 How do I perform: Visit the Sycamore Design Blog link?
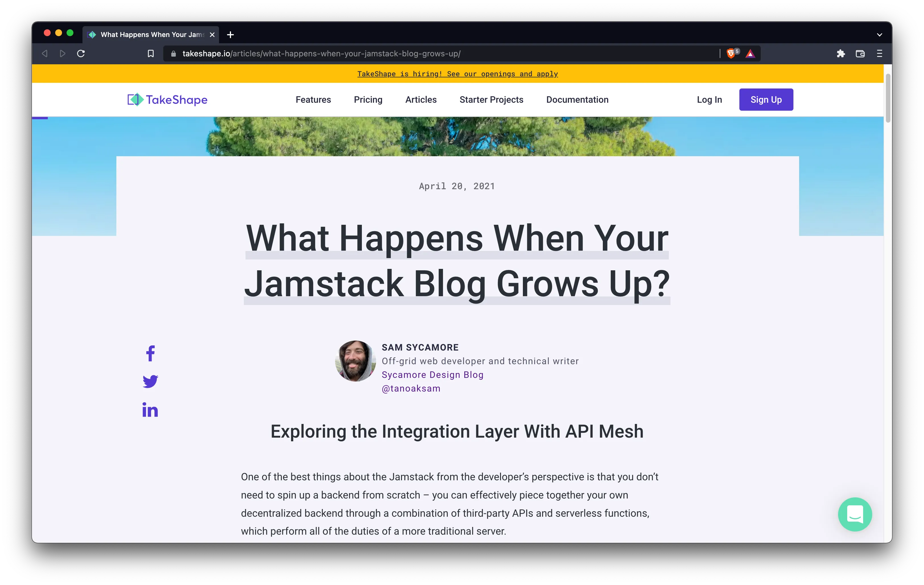click(432, 375)
